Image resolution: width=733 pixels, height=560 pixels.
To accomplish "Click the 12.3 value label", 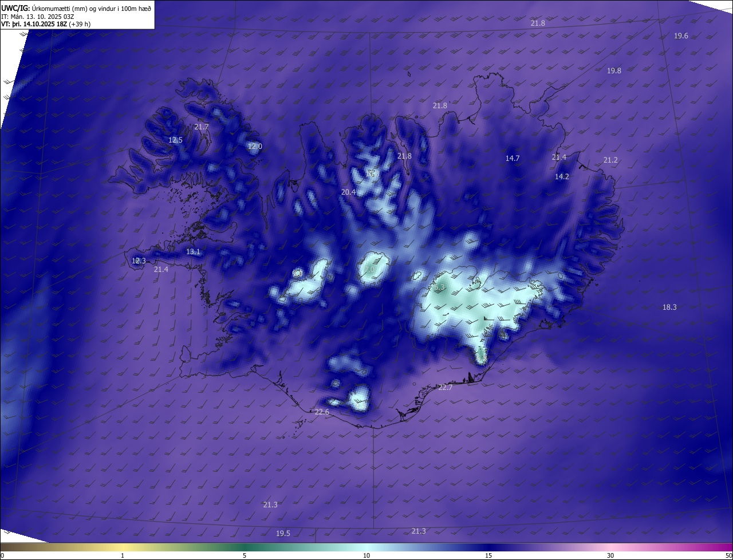I will coord(139,261).
